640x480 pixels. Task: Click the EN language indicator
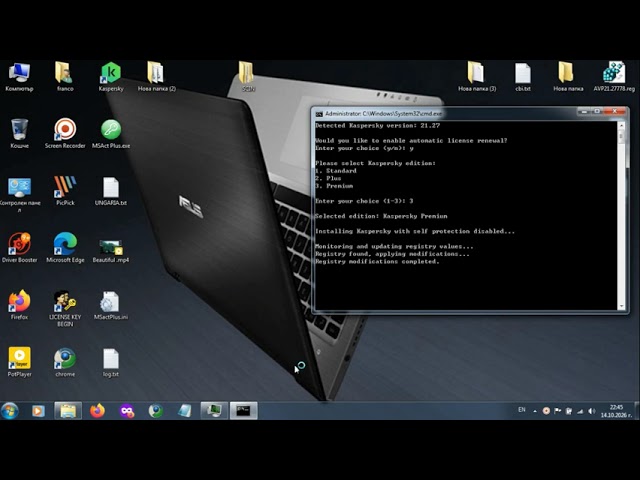[522, 410]
